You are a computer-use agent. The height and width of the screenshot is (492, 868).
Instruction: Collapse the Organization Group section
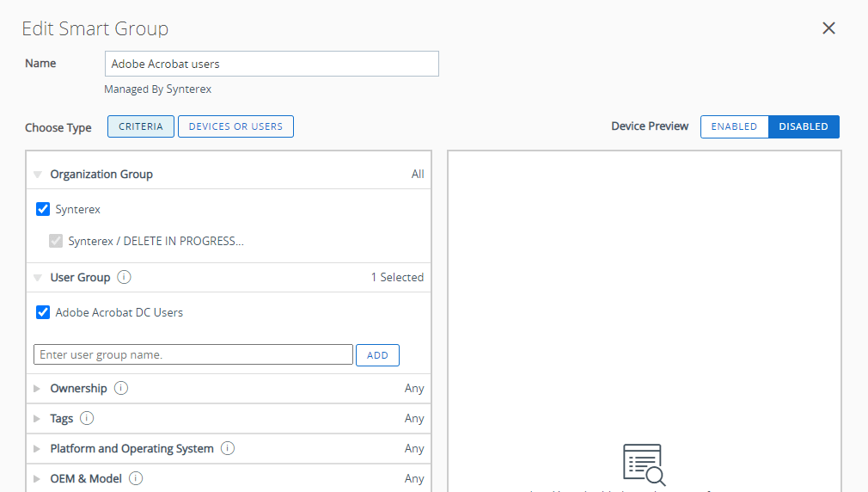37,174
